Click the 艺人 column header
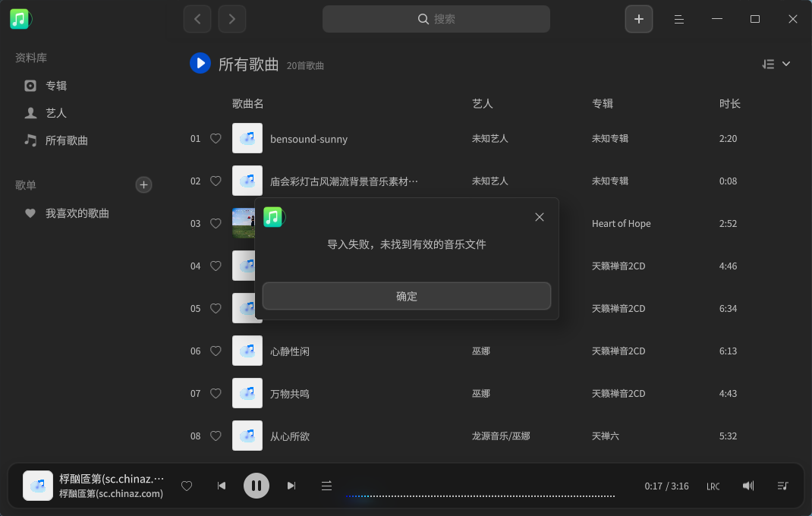 [482, 104]
